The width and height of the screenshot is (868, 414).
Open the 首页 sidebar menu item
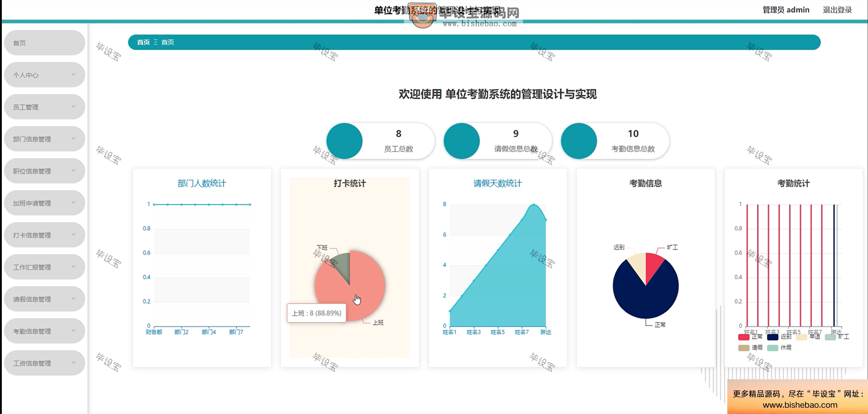pos(44,43)
